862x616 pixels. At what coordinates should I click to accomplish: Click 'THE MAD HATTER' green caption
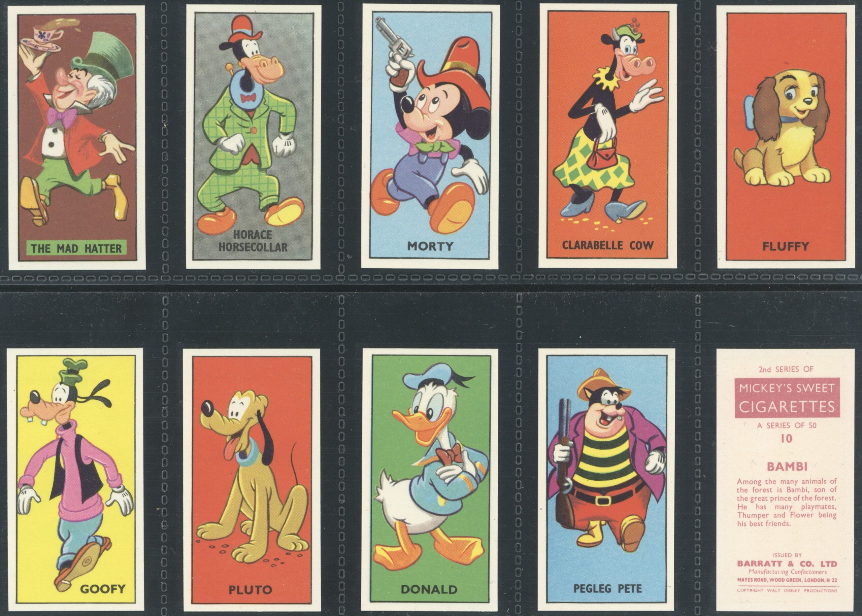[76, 249]
